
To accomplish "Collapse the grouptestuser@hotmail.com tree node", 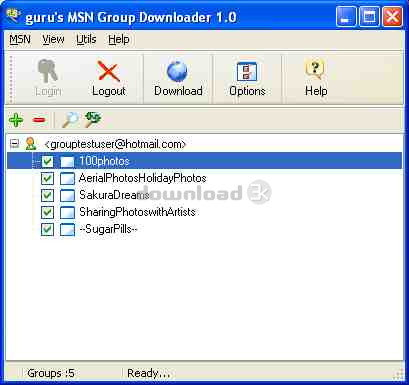I will (14, 144).
